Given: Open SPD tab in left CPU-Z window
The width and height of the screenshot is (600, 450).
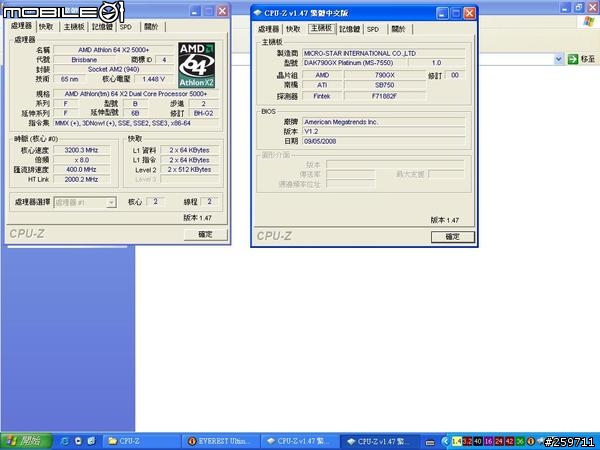Looking at the screenshot, I should [x=126, y=27].
